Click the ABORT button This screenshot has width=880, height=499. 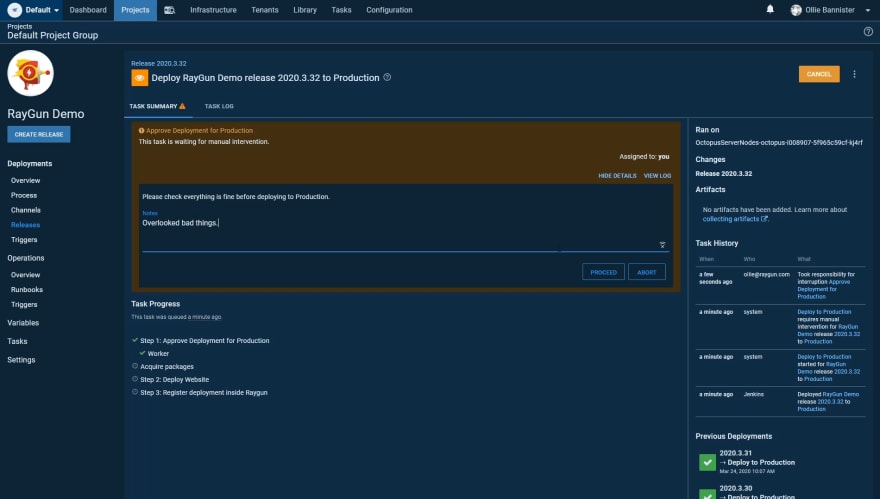[x=647, y=272]
